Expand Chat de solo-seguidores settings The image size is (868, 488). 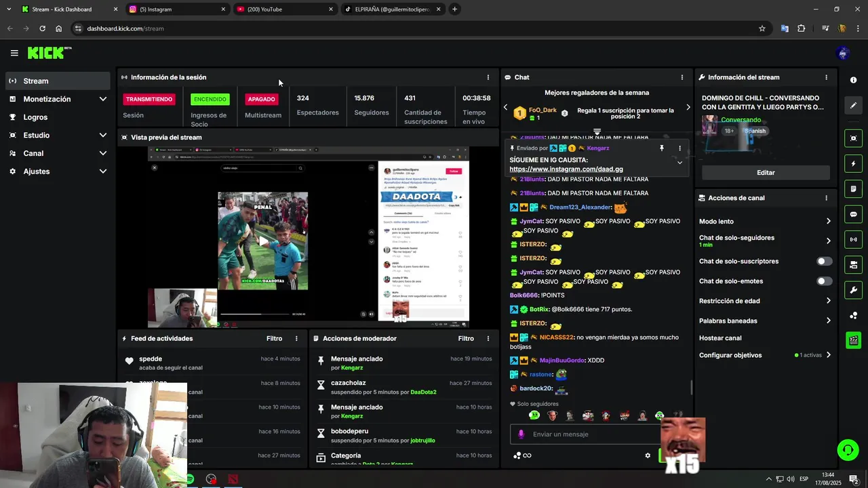coord(828,241)
